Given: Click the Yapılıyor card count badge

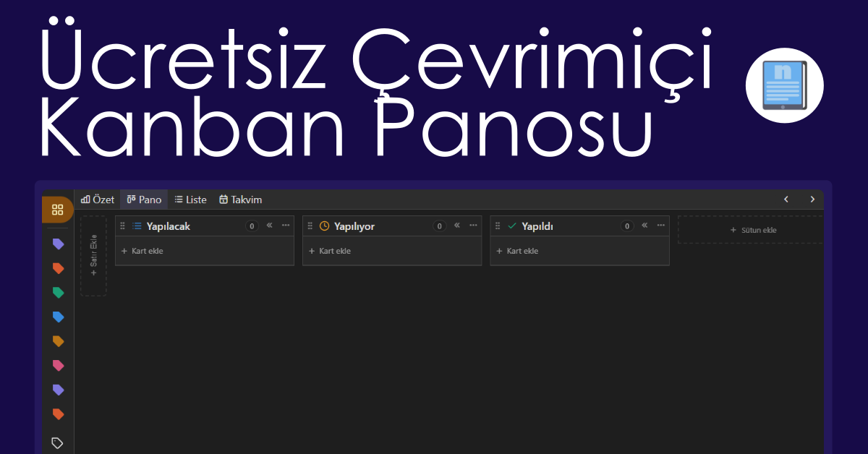Looking at the screenshot, I should pyautogui.click(x=439, y=226).
